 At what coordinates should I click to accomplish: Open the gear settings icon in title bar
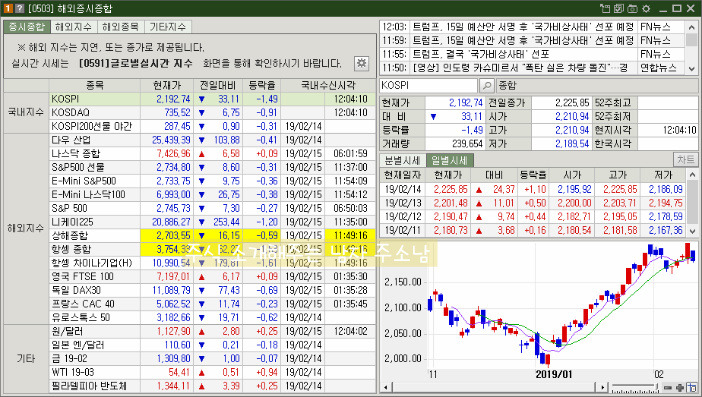click(646, 9)
